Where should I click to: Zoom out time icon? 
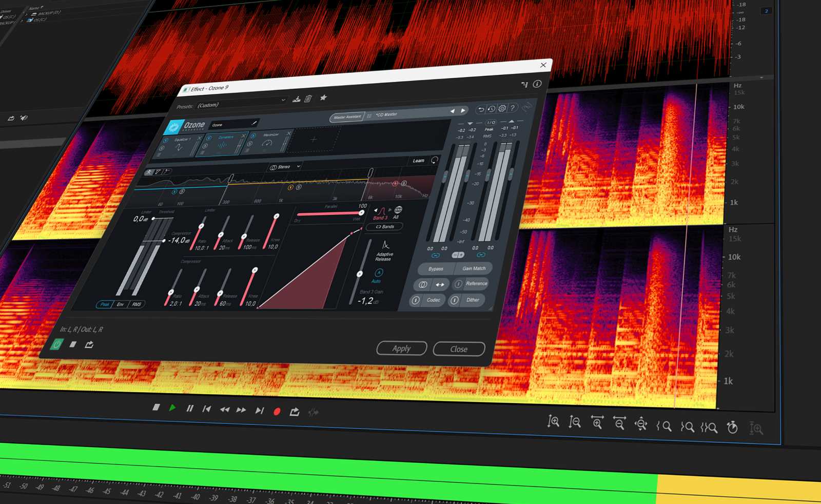pyautogui.click(x=619, y=423)
